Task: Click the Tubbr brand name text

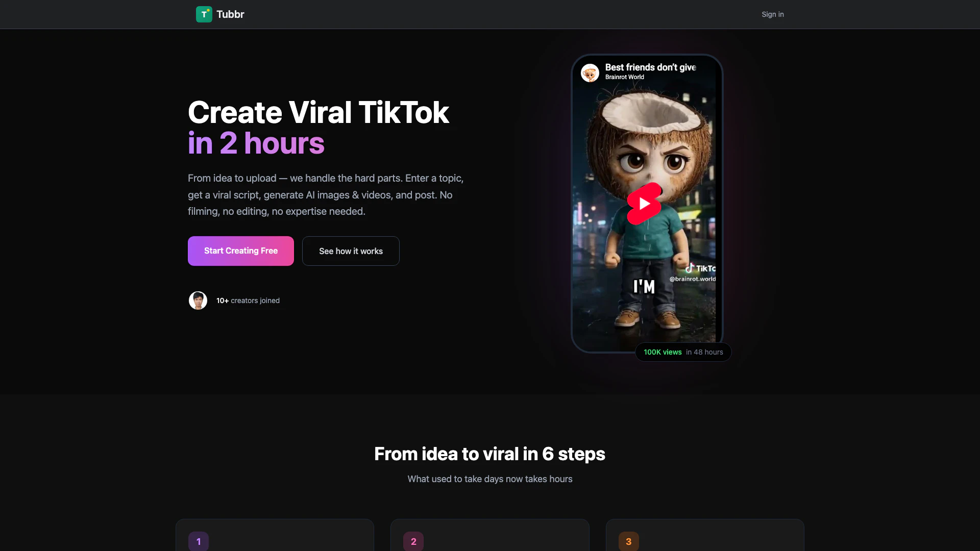Action: [x=230, y=14]
